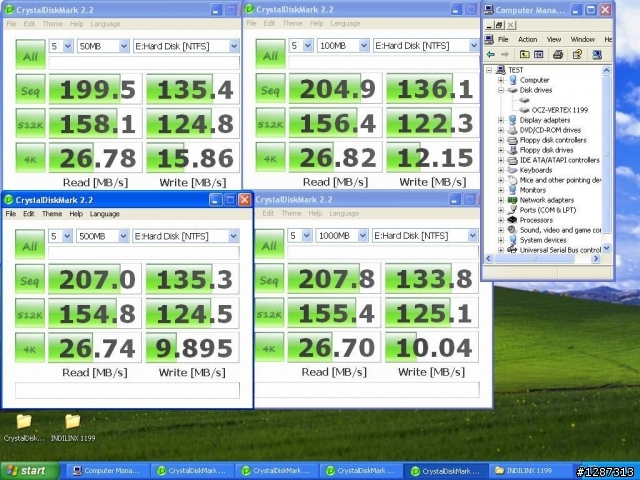
Task: Click the Computer Management title bar icon
Action: (x=489, y=10)
